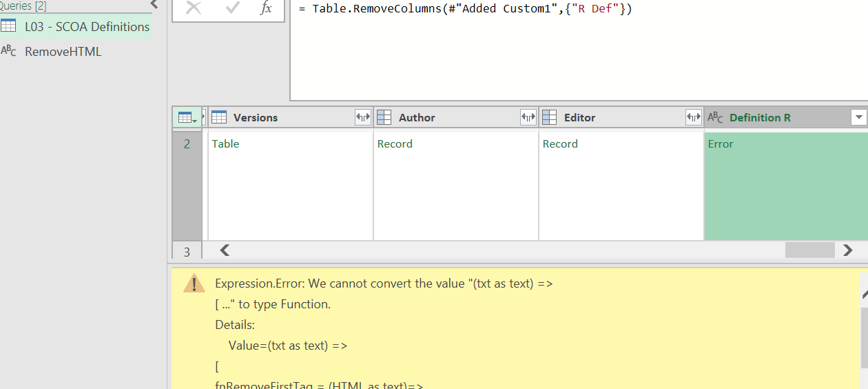Viewport: 868px width, 389px height.
Task: Click the left arrow of horizontal scrollbar
Action: pyautogui.click(x=224, y=250)
